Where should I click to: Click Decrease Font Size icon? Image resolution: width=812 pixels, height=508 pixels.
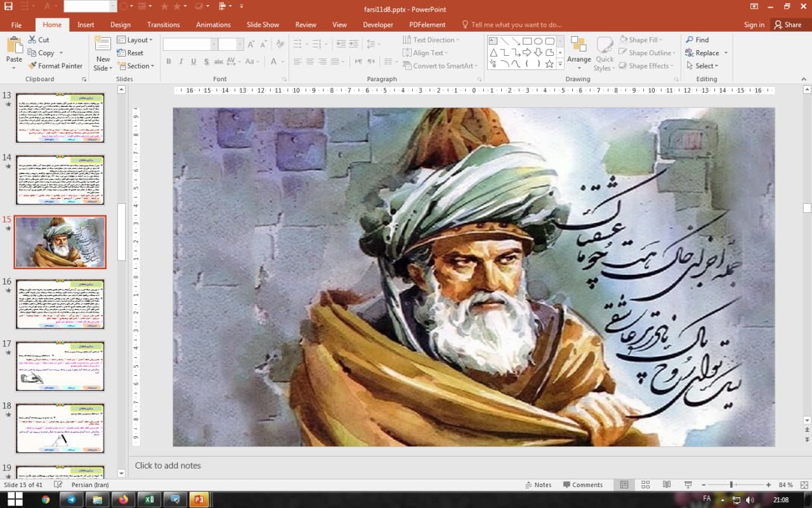265,44
